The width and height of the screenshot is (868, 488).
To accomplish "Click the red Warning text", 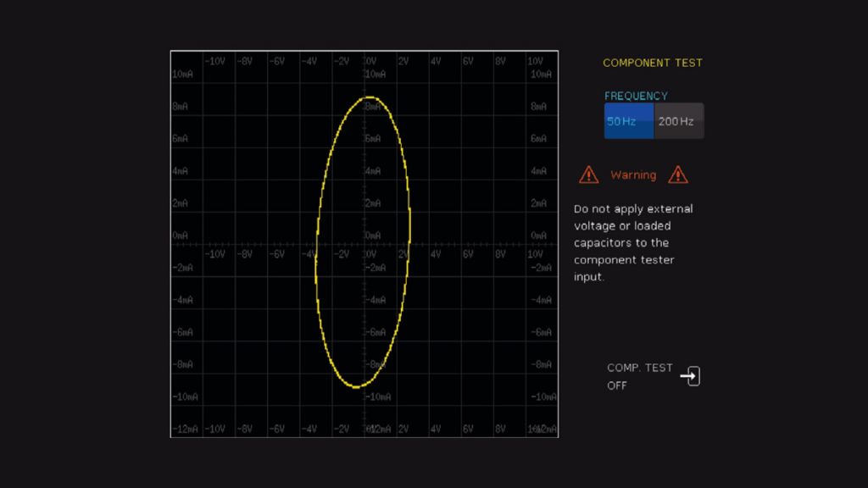I will (x=633, y=175).
